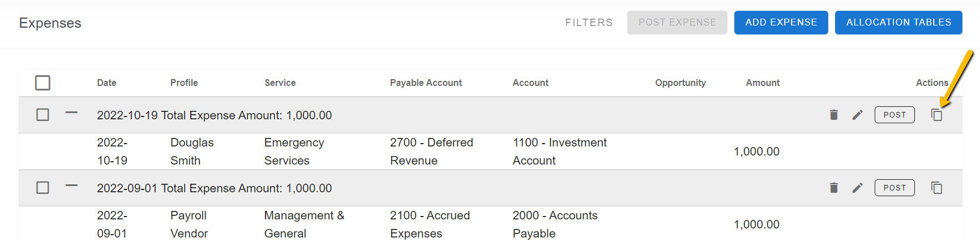Click the POST EXPENSE button
The width and height of the screenshot is (980, 242).
click(x=677, y=23)
